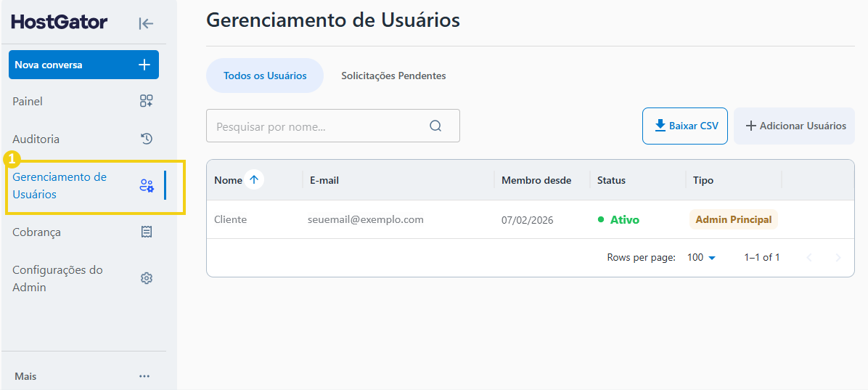Click the Nome column header
This screenshot has width=868, height=390.
228,180
